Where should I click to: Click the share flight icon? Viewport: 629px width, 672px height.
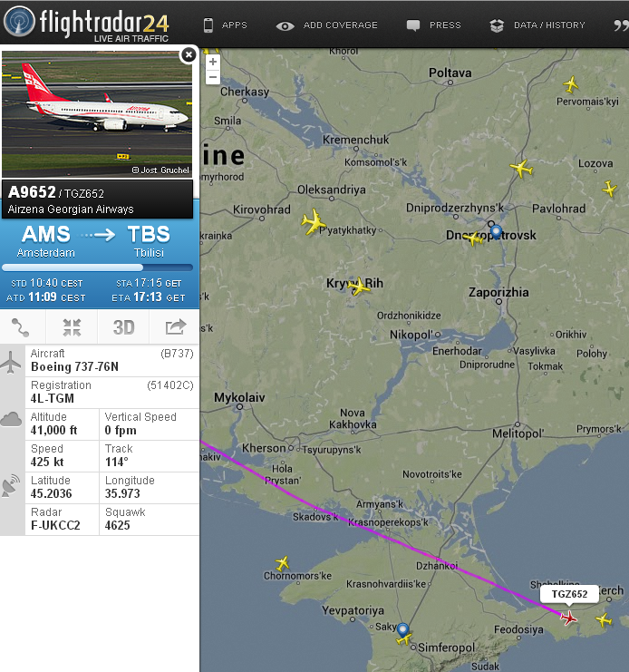(175, 327)
